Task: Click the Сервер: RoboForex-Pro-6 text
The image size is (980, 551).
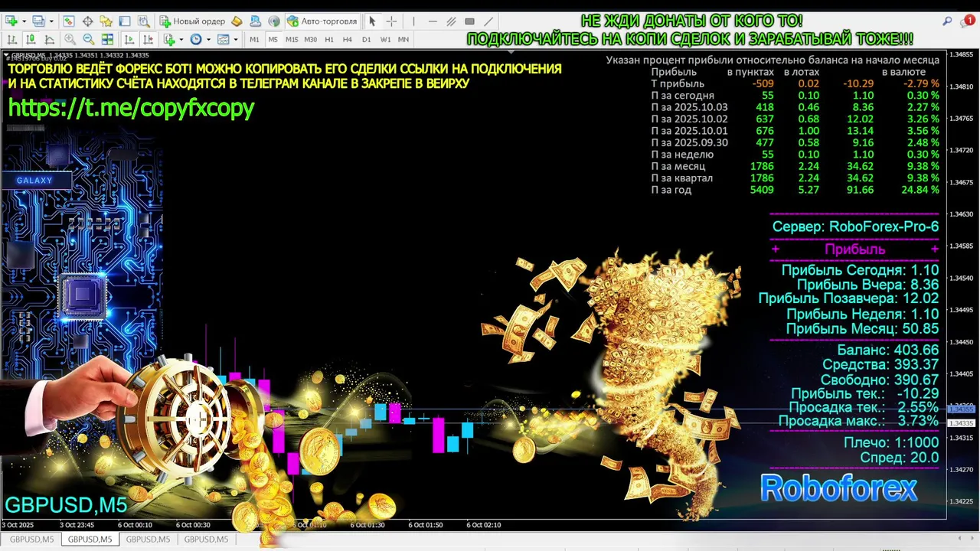Action: (855, 227)
